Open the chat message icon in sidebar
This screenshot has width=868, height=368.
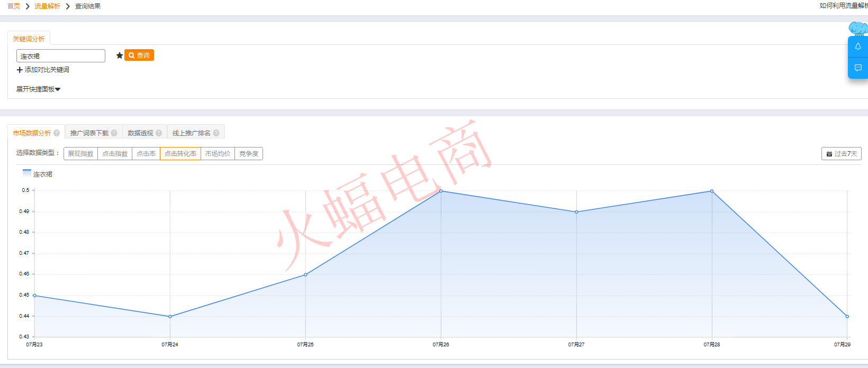point(858,68)
